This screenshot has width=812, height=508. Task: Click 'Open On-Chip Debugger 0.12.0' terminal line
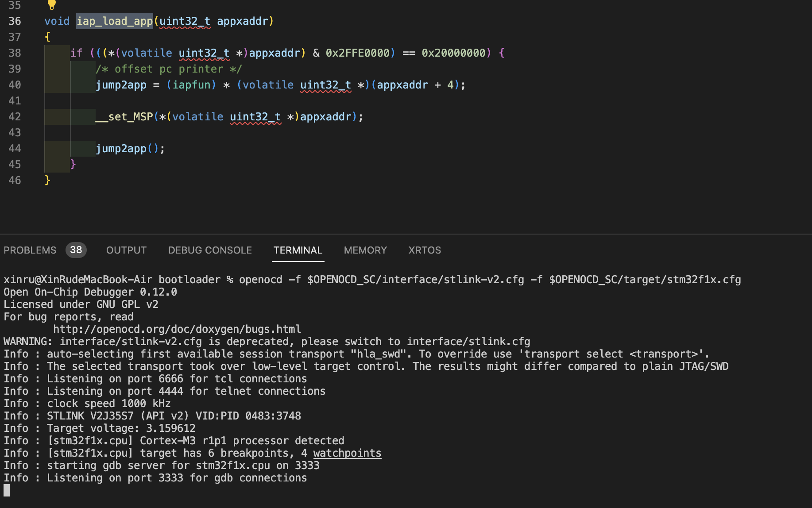click(90, 292)
